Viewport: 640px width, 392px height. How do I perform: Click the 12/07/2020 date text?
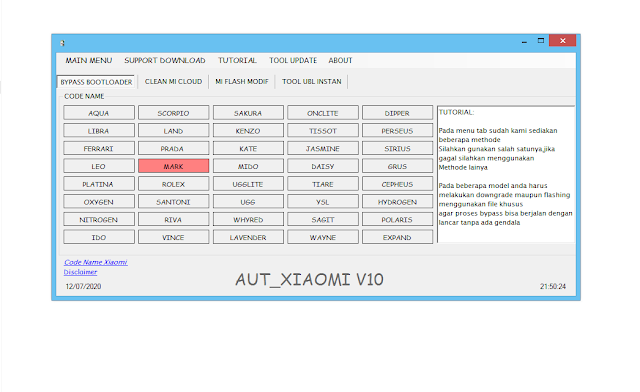[83, 286]
